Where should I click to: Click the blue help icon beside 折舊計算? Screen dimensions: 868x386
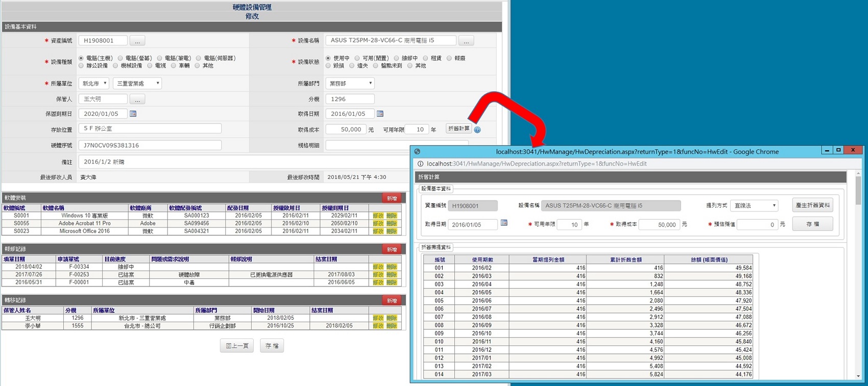477,130
